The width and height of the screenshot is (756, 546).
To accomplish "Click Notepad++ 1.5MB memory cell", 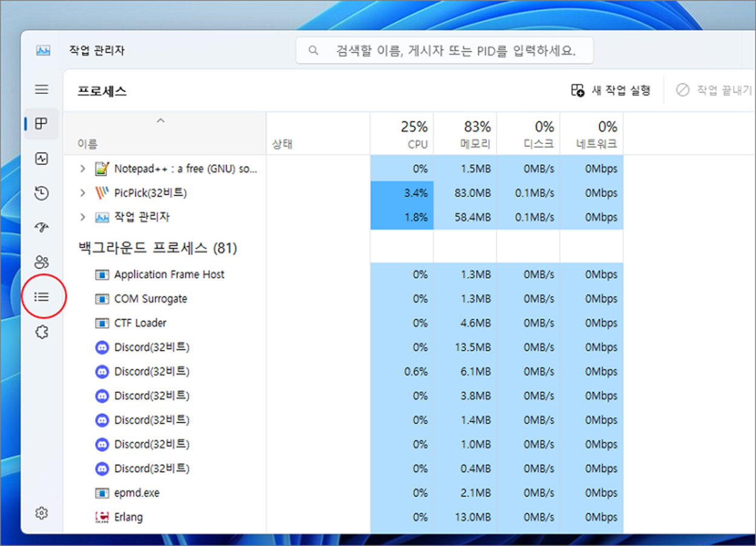I will tap(465, 169).
